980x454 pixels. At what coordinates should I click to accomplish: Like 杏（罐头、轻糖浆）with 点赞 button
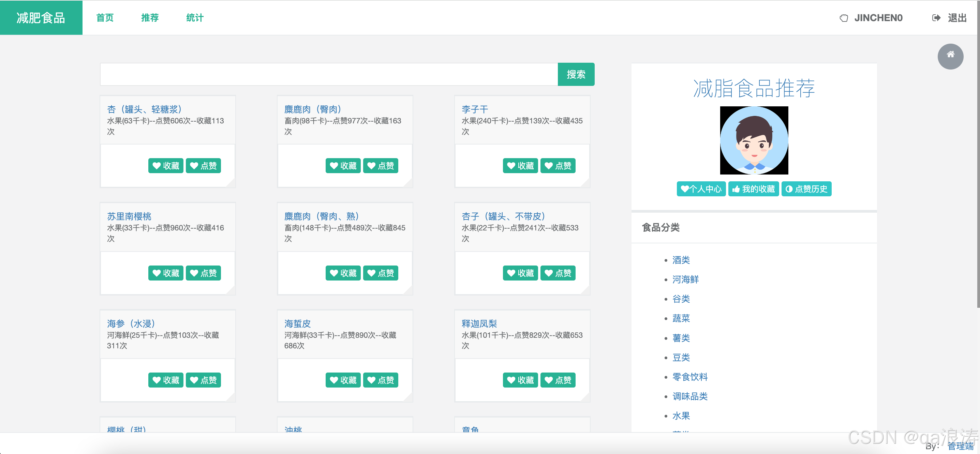click(x=203, y=166)
